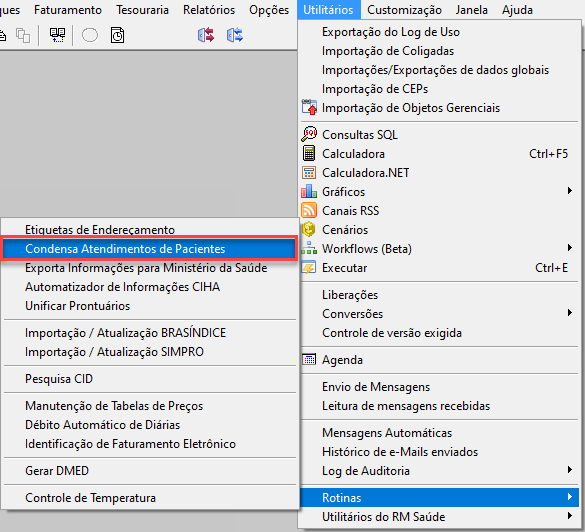Open the Janela menu

[x=472, y=10]
